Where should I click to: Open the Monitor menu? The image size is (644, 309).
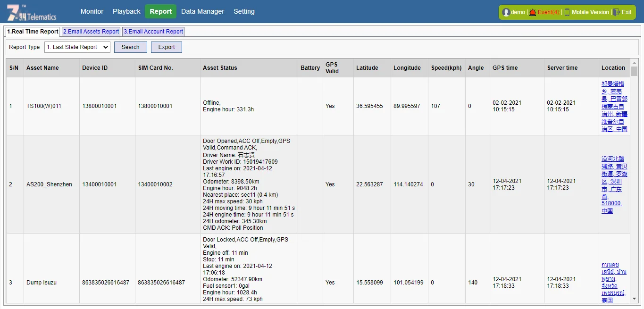[x=92, y=11]
